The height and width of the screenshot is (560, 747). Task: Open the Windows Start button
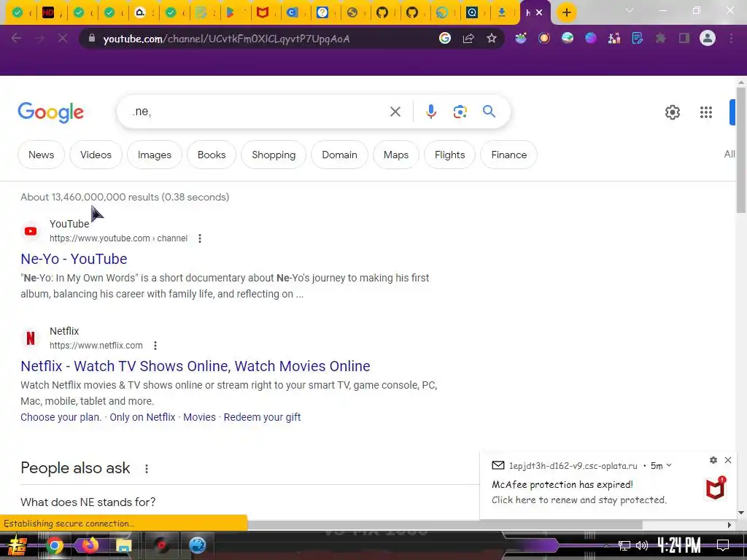18,545
